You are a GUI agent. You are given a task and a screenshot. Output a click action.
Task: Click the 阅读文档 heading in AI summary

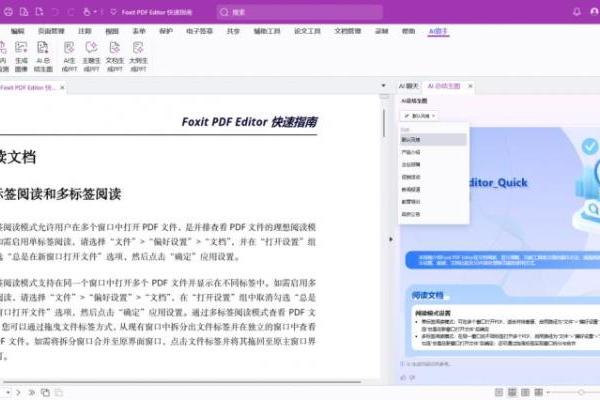[x=427, y=295]
